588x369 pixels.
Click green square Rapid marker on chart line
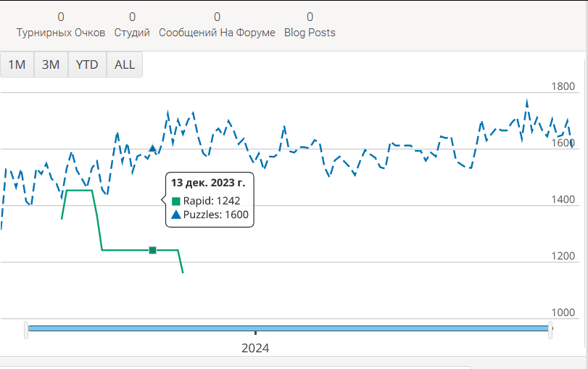153,250
